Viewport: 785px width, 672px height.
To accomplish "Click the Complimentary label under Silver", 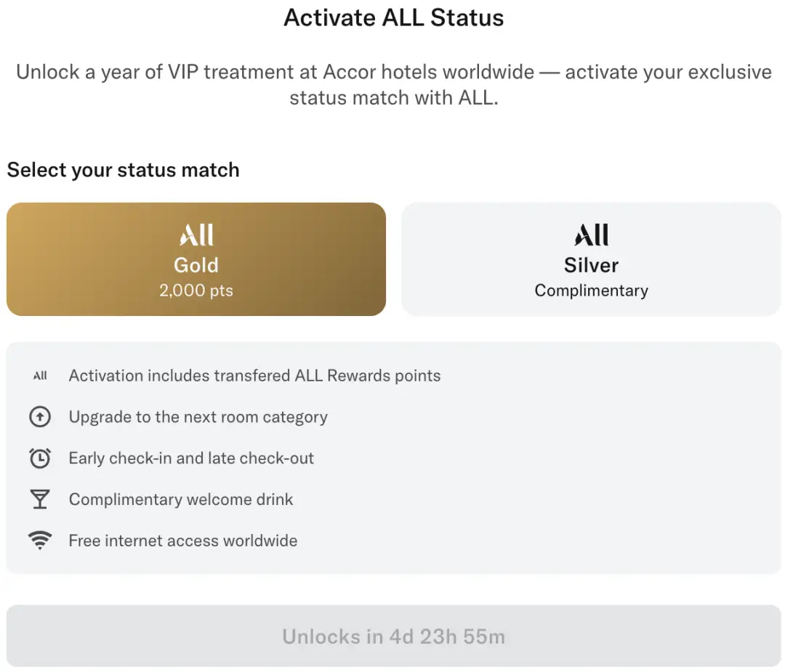I will coord(591,291).
